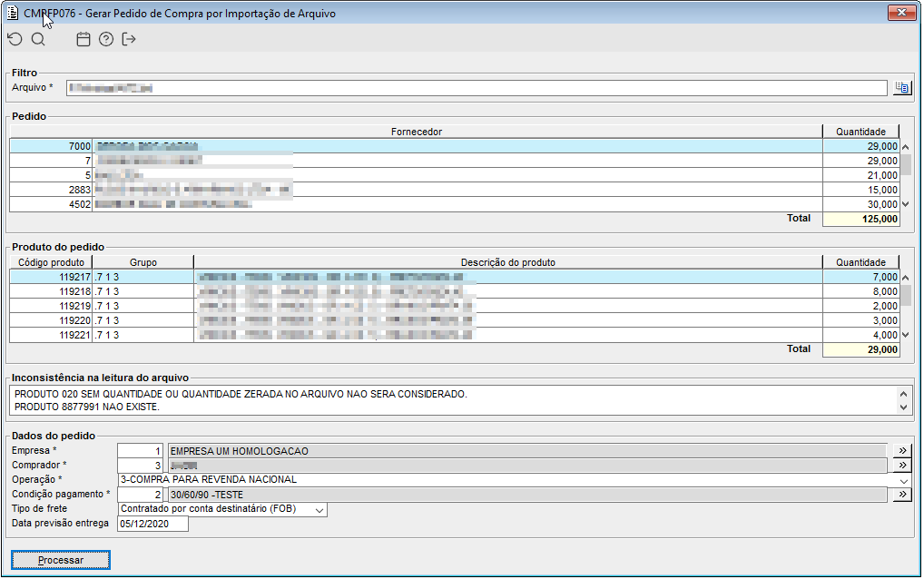Select supplier row 2883
This screenshot has height=579, width=924.
pyautogui.click(x=455, y=190)
